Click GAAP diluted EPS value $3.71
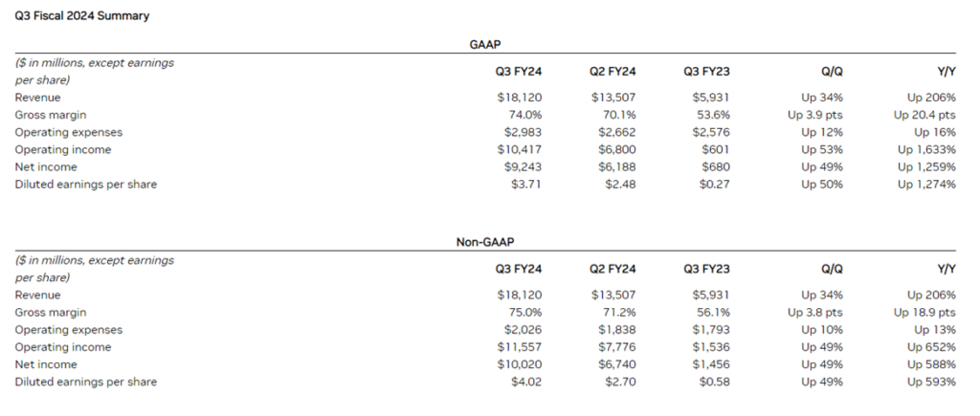980x416 pixels. click(528, 184)
